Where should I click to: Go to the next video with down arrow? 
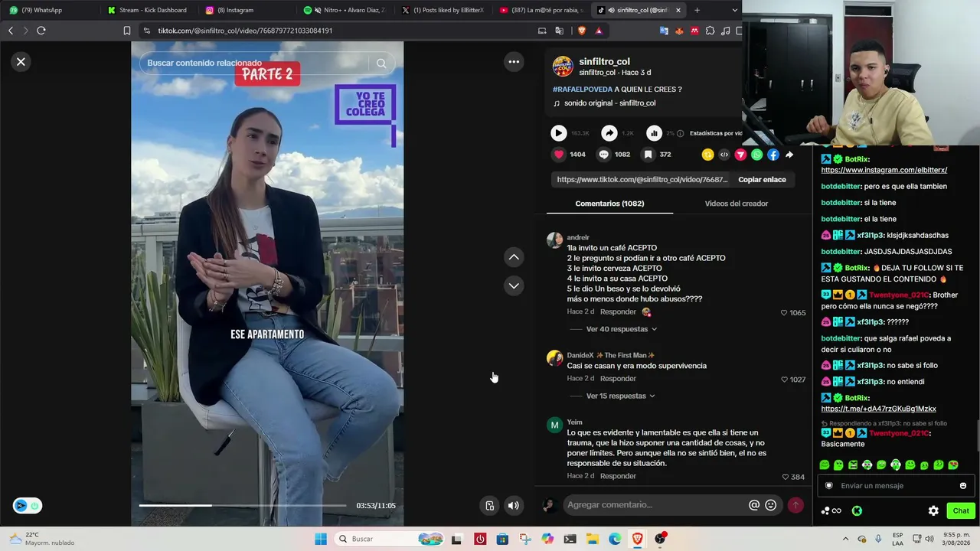point(514,285)
